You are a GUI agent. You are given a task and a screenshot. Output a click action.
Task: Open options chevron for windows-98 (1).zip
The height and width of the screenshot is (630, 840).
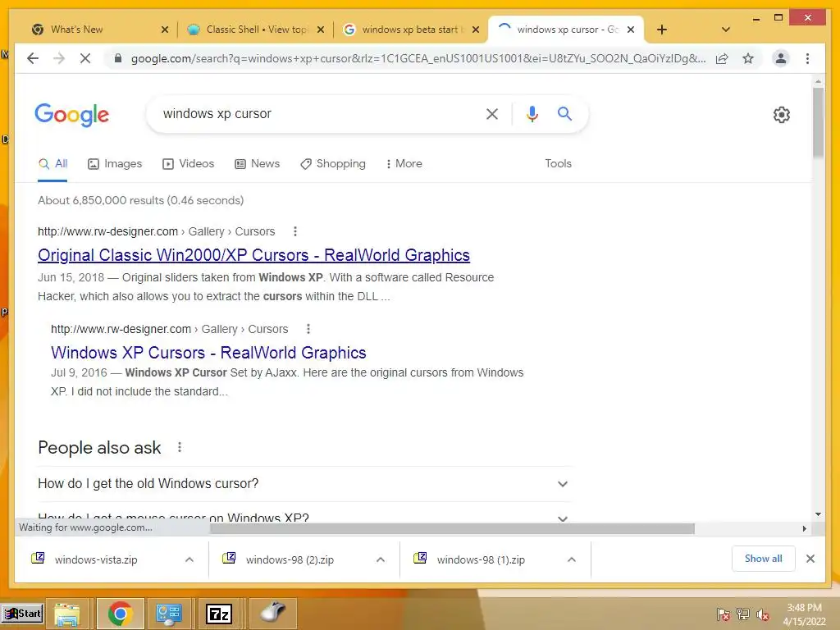(x=572, y=559)
